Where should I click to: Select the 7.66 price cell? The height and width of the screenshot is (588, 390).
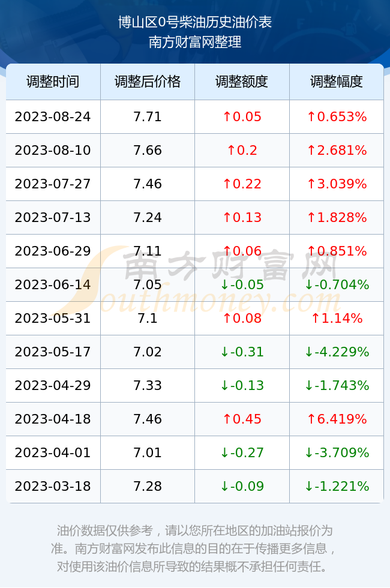point(148,150)
